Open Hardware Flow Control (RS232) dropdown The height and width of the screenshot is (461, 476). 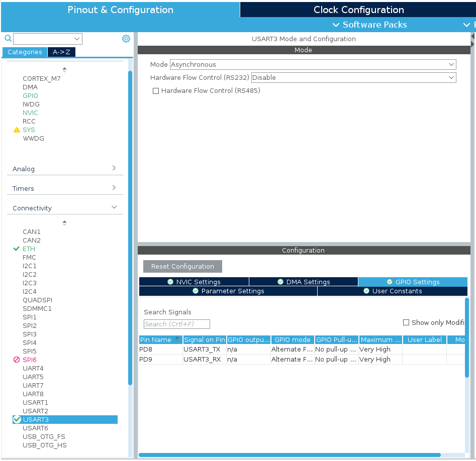pyautogui.click(x=353, y=78)
